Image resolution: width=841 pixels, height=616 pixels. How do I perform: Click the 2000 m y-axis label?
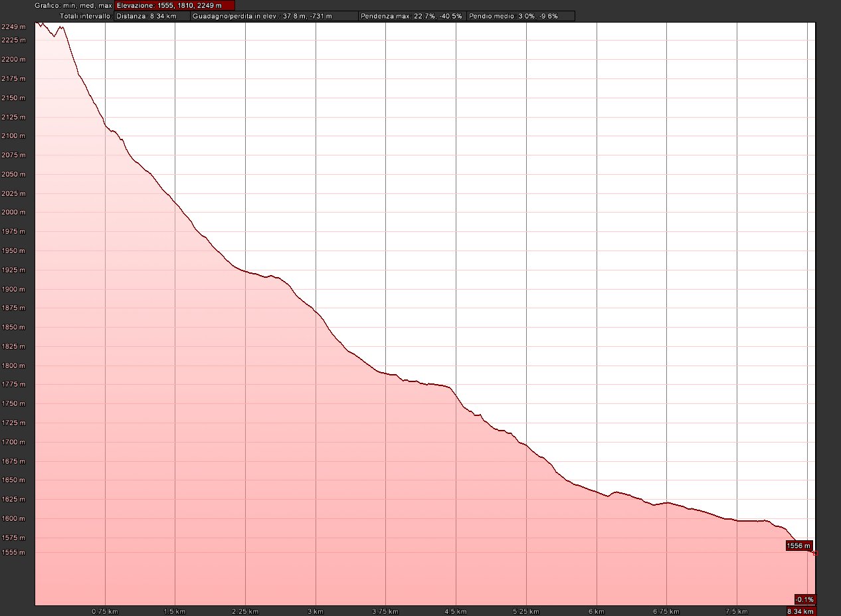point(13,213)
